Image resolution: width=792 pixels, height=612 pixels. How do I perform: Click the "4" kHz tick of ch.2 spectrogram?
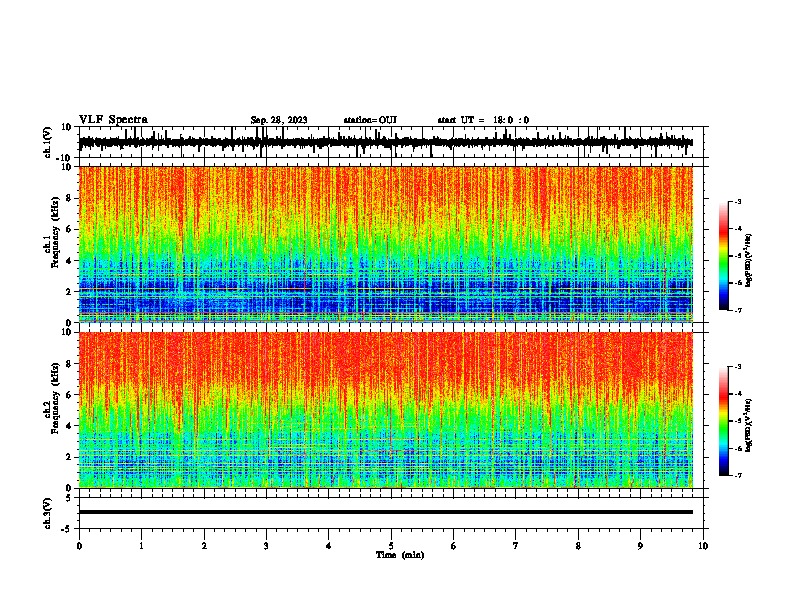pyautogui.click(x=69, y=426)
